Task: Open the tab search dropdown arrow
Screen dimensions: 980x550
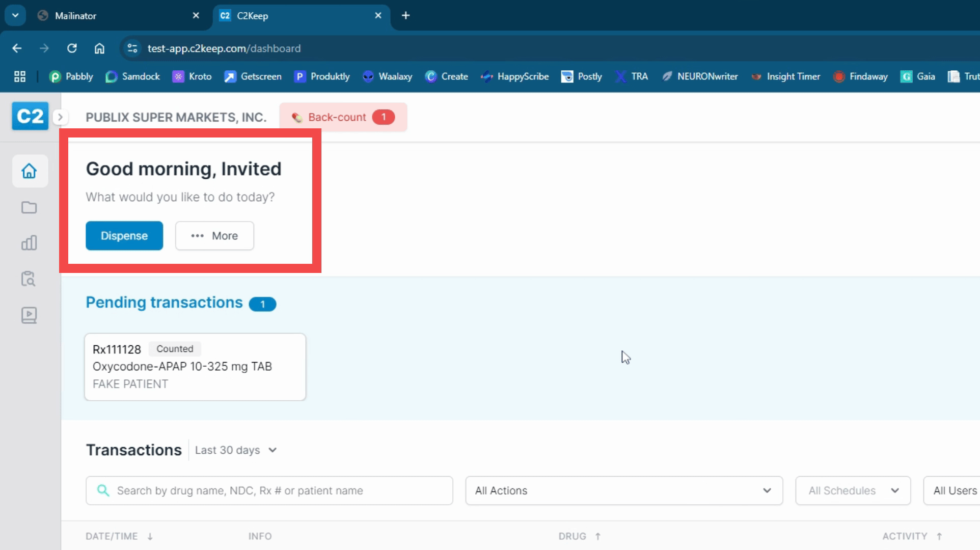Action: (15, 15)
